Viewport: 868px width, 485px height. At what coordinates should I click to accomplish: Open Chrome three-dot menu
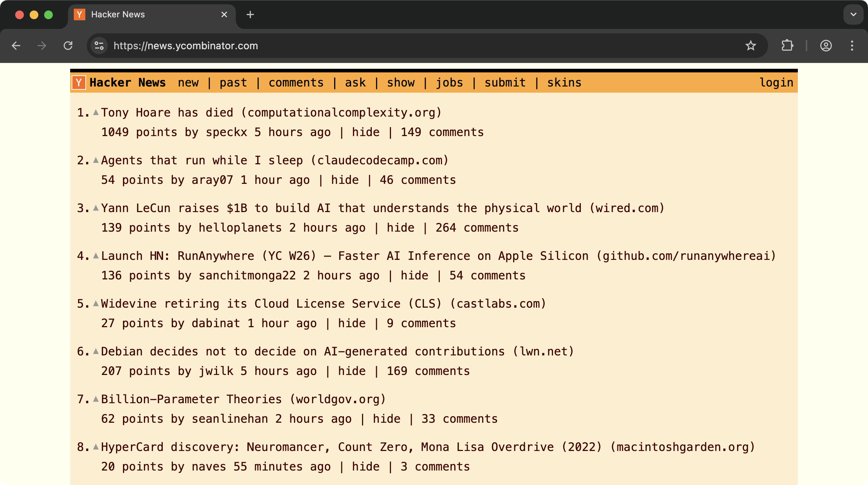pos(852,46)
